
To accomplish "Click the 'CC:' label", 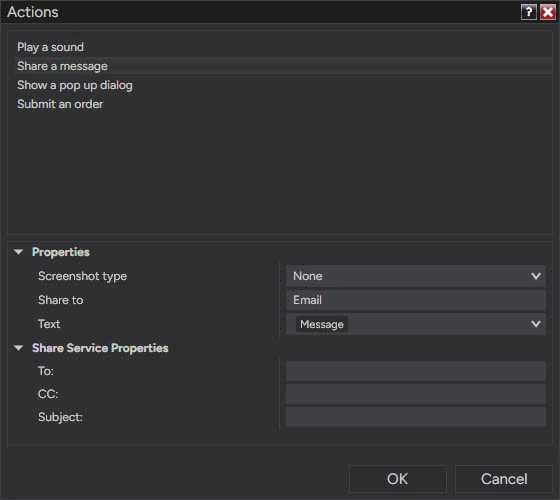I will 48,394.
